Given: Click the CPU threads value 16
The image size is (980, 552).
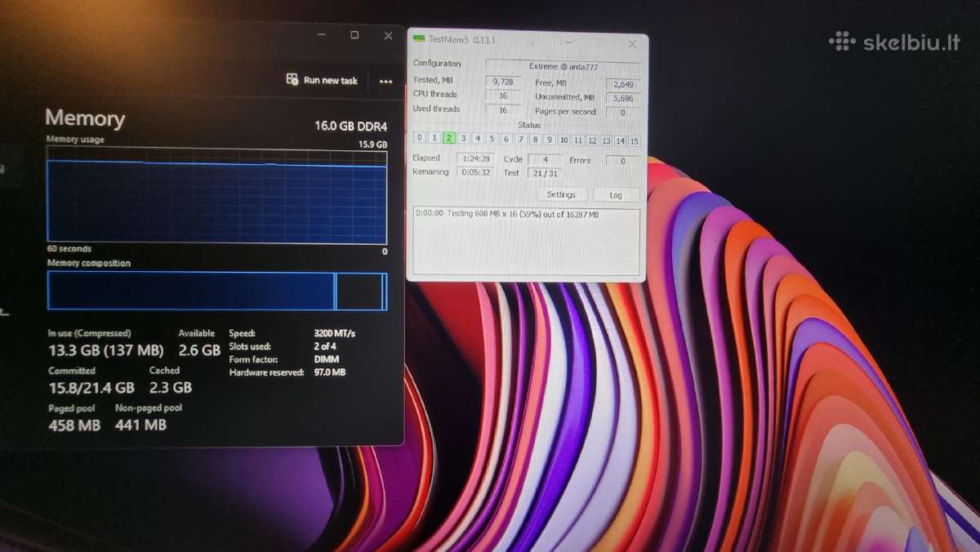Looking at the screenshot, I should click(503, 96).
